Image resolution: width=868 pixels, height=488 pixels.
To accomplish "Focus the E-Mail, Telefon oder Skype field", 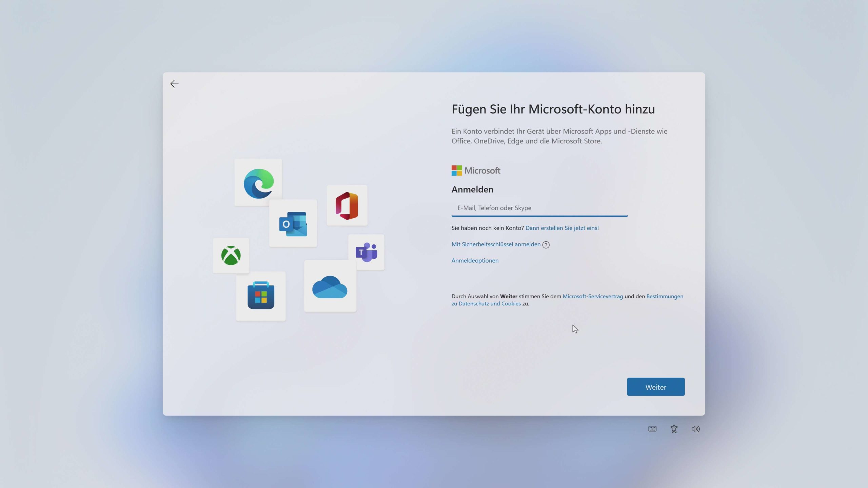I will pos(539,208).
